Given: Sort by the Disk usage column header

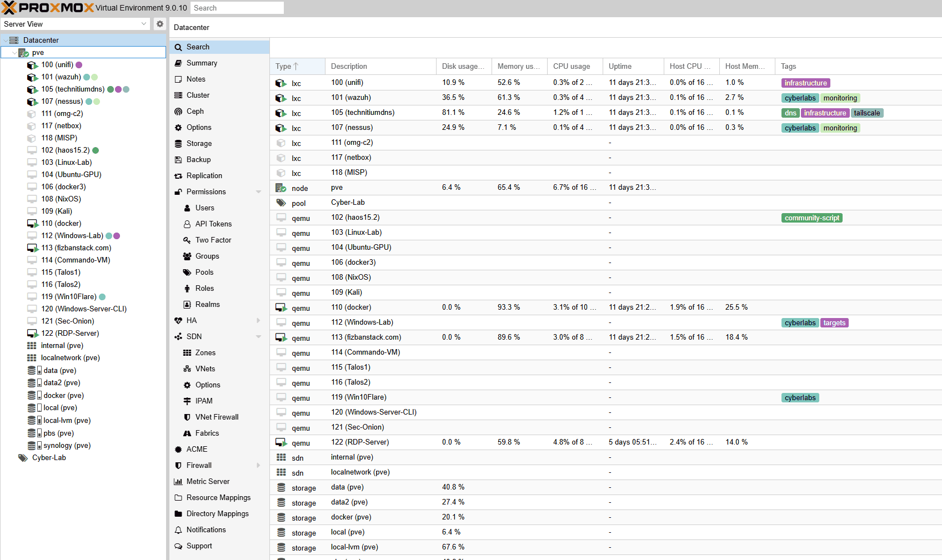Looking at the screenshot, I should click(464, 67).
